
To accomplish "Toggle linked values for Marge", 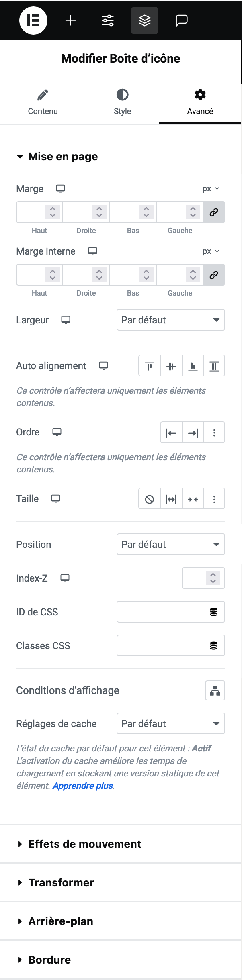I will [214, 212].
